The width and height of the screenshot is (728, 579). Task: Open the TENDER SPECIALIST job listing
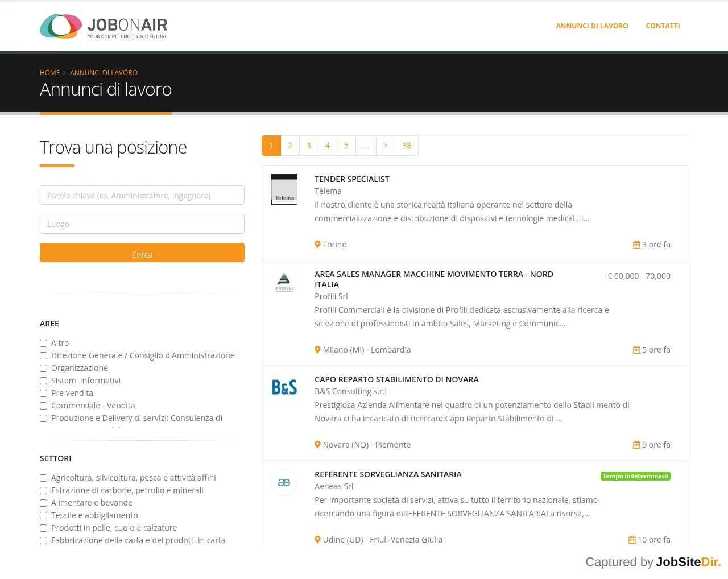[x=352, y=179]
